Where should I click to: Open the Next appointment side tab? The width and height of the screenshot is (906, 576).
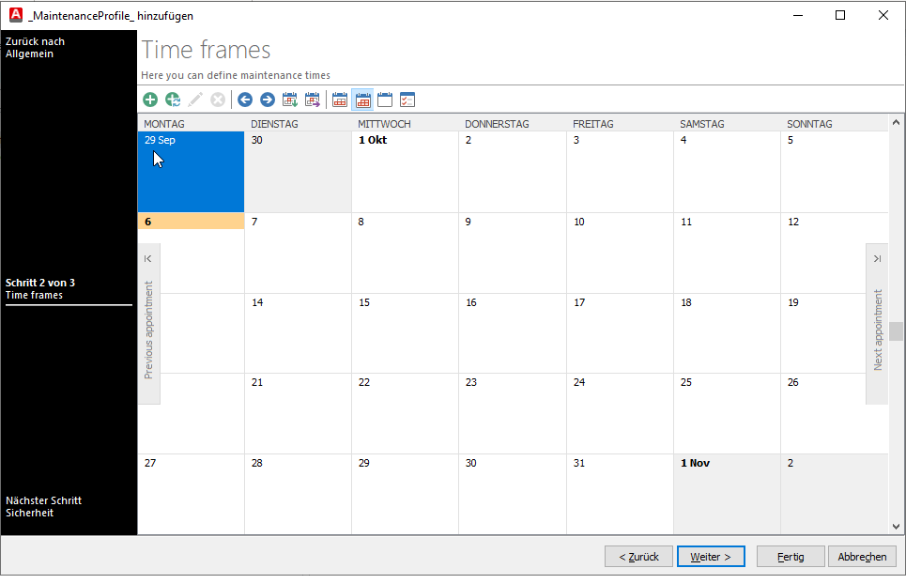coord(877,324)
